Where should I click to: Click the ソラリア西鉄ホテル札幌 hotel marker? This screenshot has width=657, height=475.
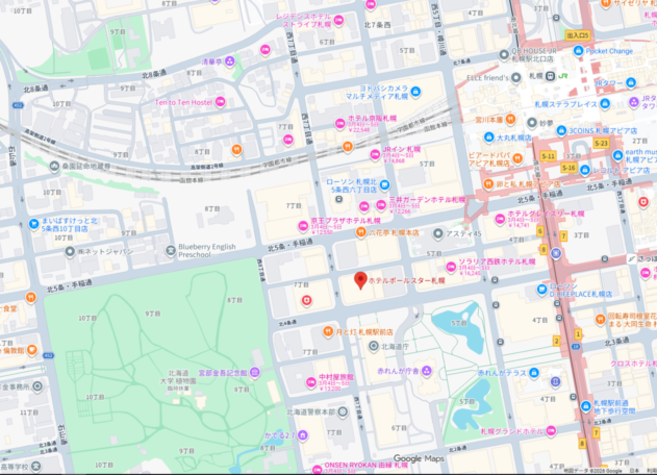click(450, 267)
